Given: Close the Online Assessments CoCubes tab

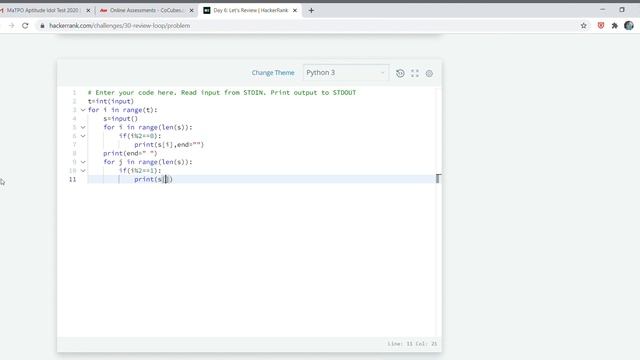Looking at the screenshot, I should [191, 10].
